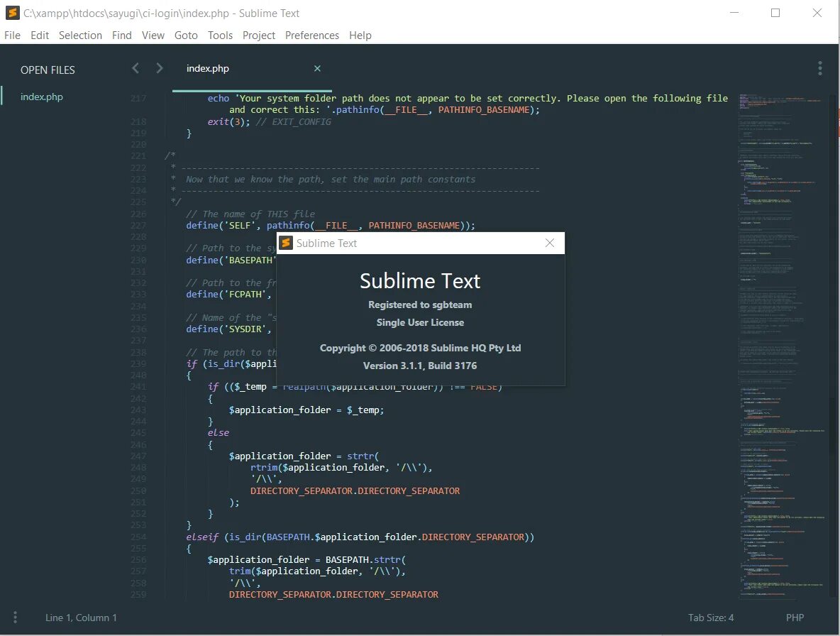Open the Tools menu
840x636 pixels.
(220, 35)
